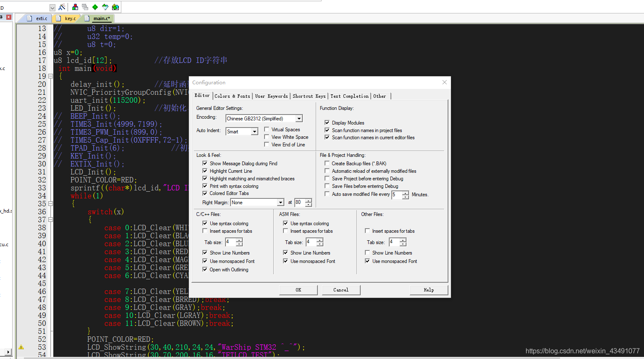
Task: Click the Manage Project Items colored blocks icon
Action: click(x=75, y=7)
